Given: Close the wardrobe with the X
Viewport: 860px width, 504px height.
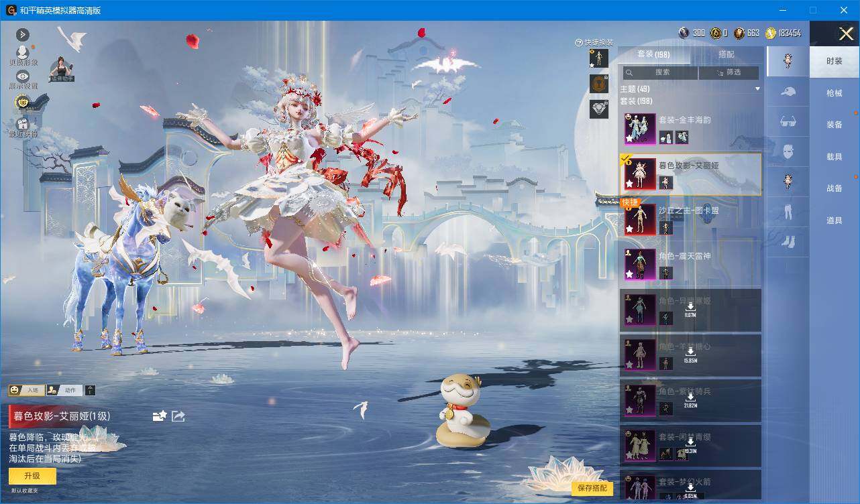Looking at the screenshot, I should 846,34.
